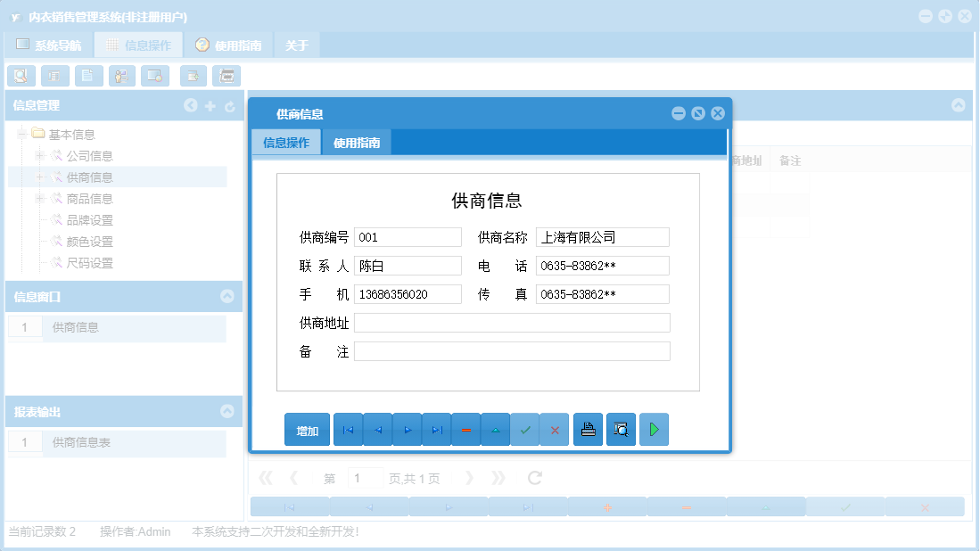Screen dimensions: 980x551
Task: Click the page number input field
Action: click(365, 478)
